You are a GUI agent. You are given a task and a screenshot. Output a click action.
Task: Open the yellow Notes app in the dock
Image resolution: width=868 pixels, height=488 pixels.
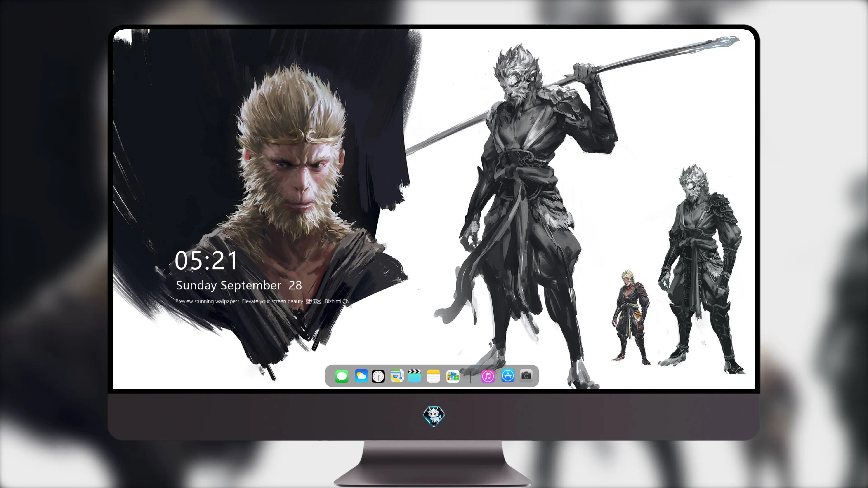point(433,376)
